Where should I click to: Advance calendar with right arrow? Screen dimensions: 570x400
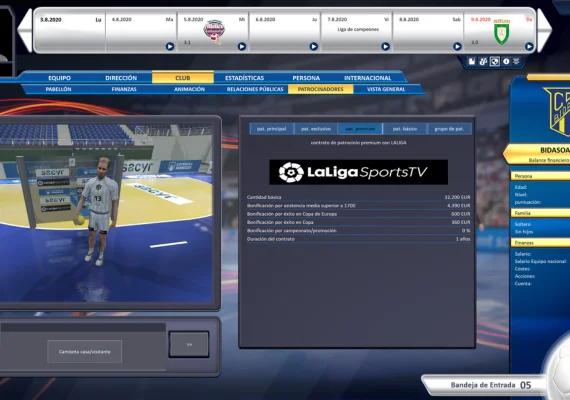(544, 31)
